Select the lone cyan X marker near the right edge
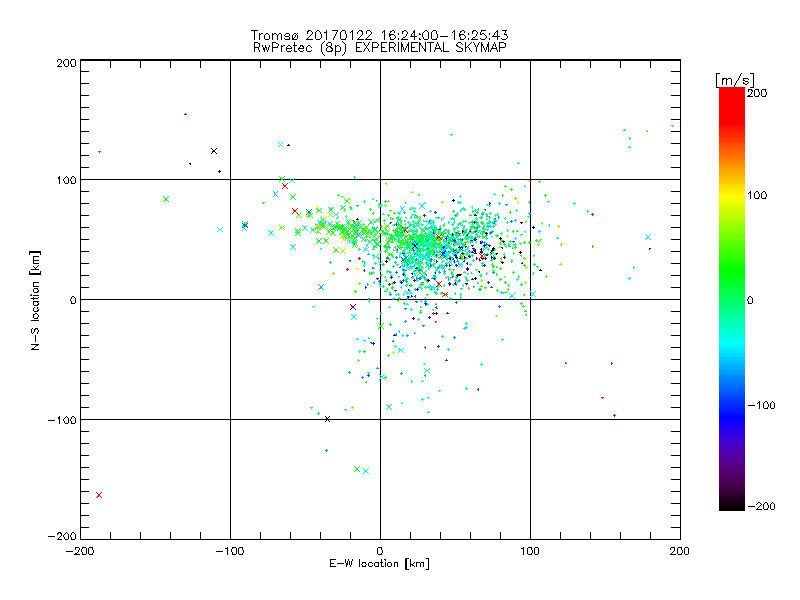Viewport: 800px width, 600px height. tap(648, 237)
